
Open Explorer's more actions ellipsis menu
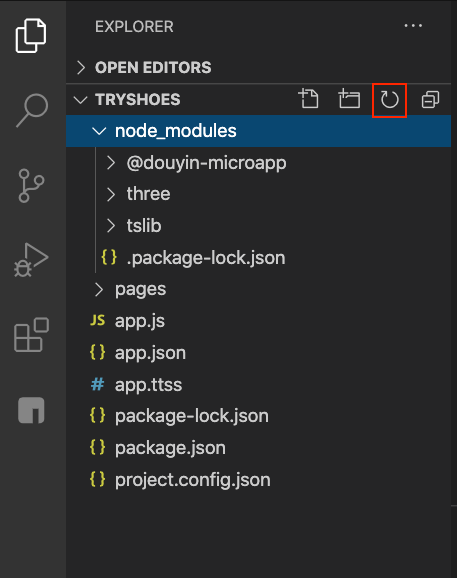(413, 26)
